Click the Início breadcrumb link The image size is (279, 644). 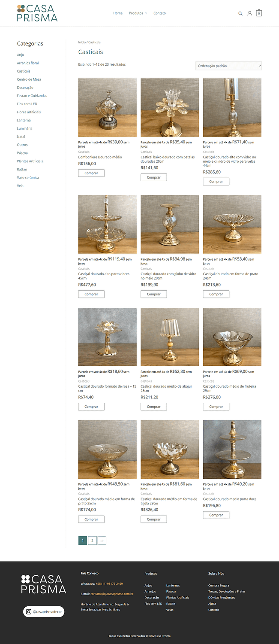[82, 43]
